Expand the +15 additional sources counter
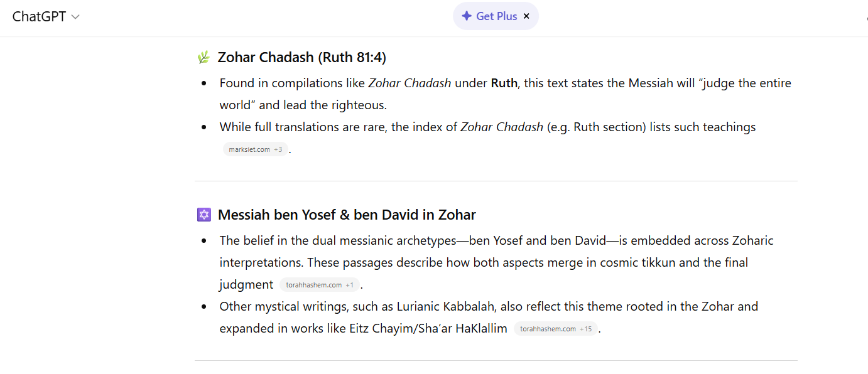This screenshot has height=374, width=868. coord(585,329)
